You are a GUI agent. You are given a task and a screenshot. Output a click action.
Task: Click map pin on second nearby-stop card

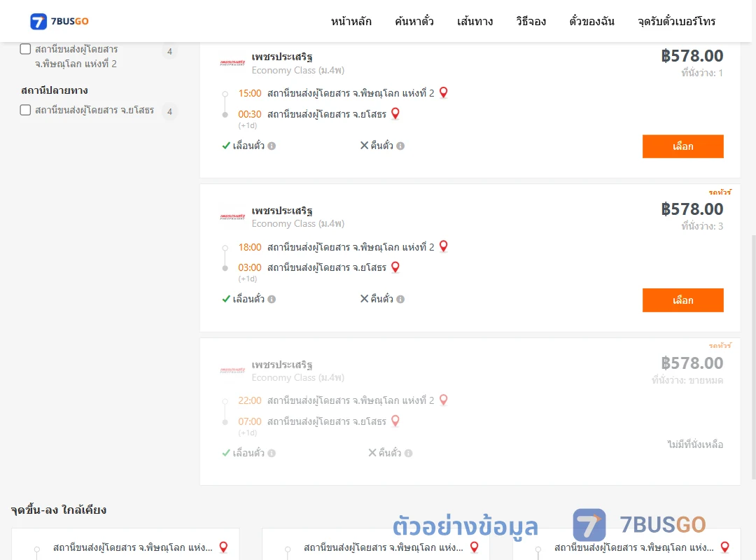[x=475, y=547]
